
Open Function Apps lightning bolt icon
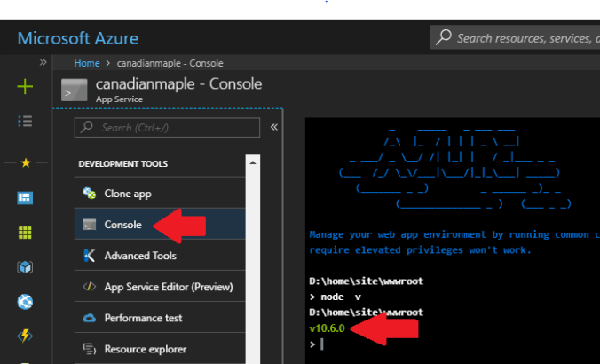click(x=25, y=336)
